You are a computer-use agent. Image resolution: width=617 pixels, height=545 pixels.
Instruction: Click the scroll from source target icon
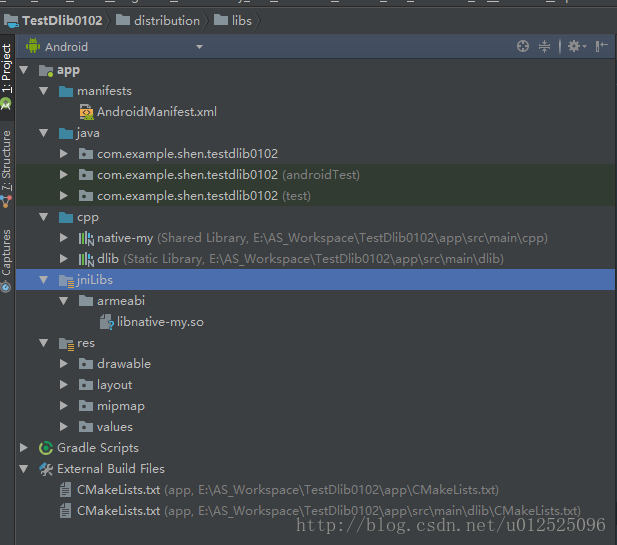[x=523, y=46]
